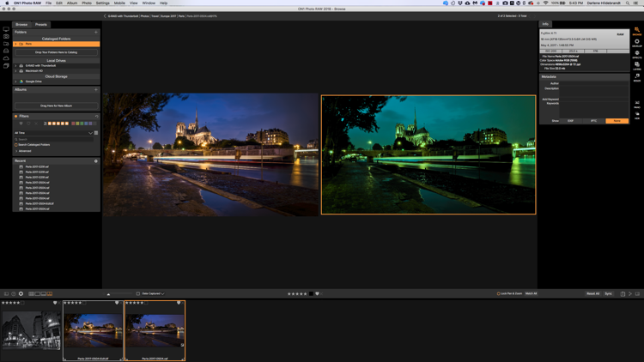Select the albums icon in left strip

[6, 66]
